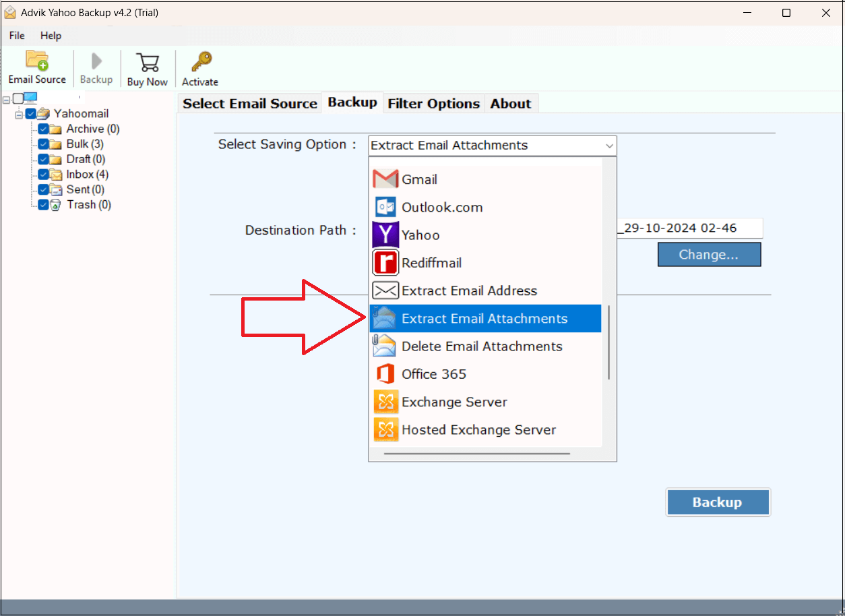Switch to the Select Email Source tab

pyautogui.click(x=250, y=103)
